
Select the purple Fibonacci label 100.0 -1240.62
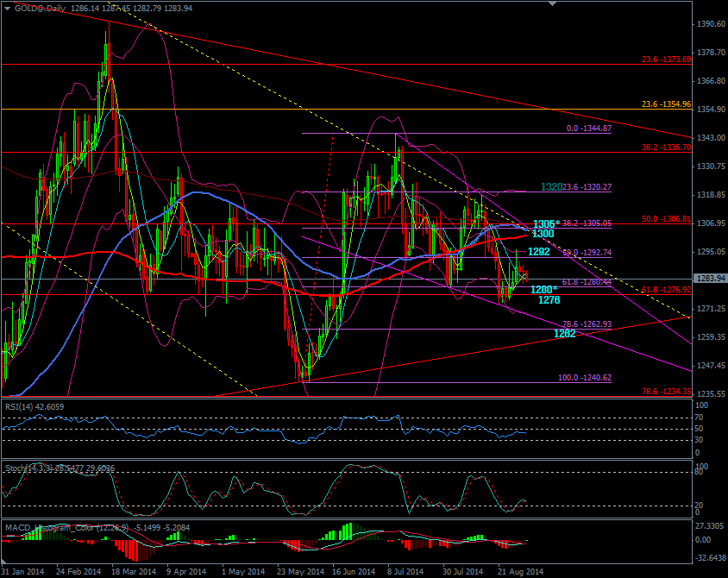pyautogui.click(x=585, y=378)
